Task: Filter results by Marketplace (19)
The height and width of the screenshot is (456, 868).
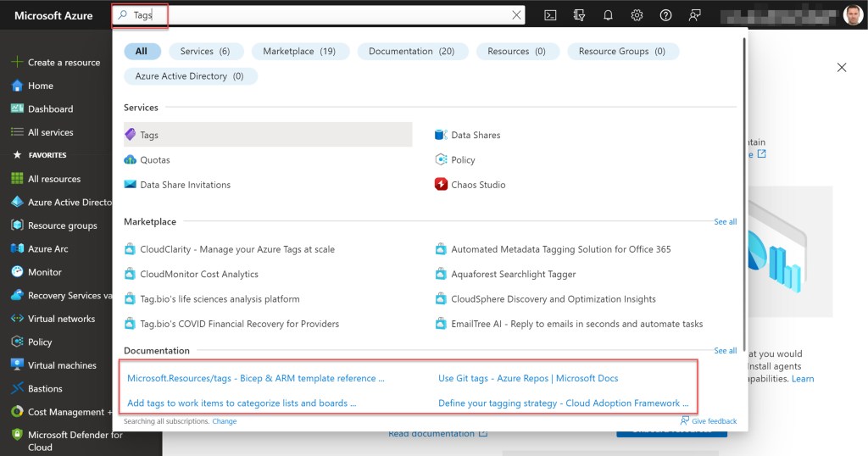Action: coord(299,52)
